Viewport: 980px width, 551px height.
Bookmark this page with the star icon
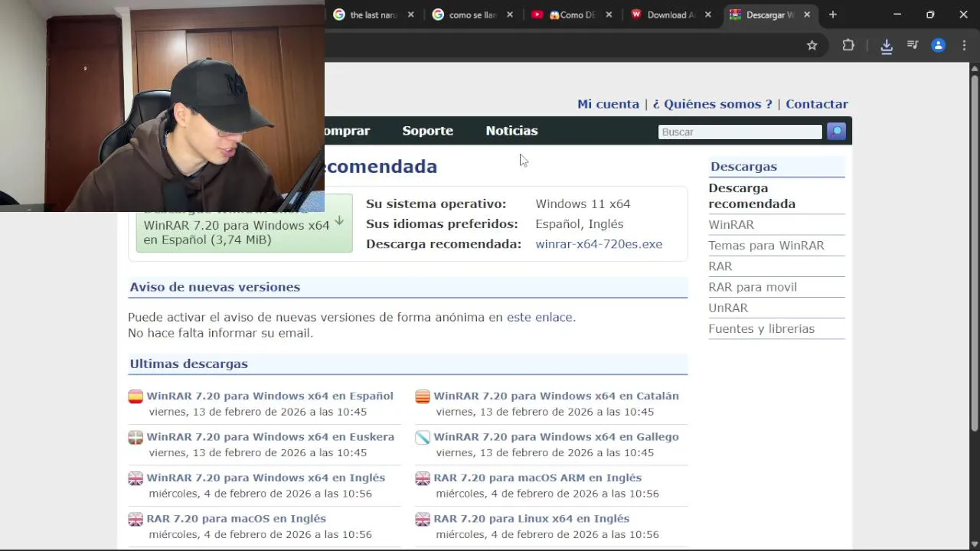pyautogui.click(x=812, y=45)
